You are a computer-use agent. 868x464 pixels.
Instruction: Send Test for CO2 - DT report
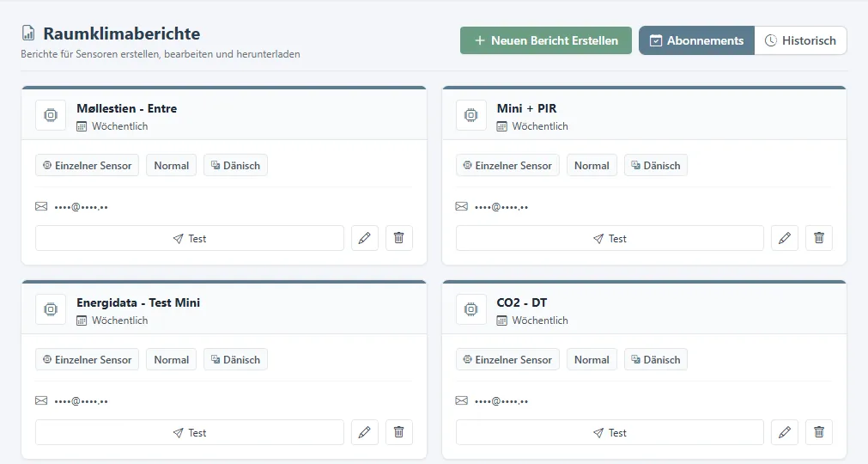(610, 432)
